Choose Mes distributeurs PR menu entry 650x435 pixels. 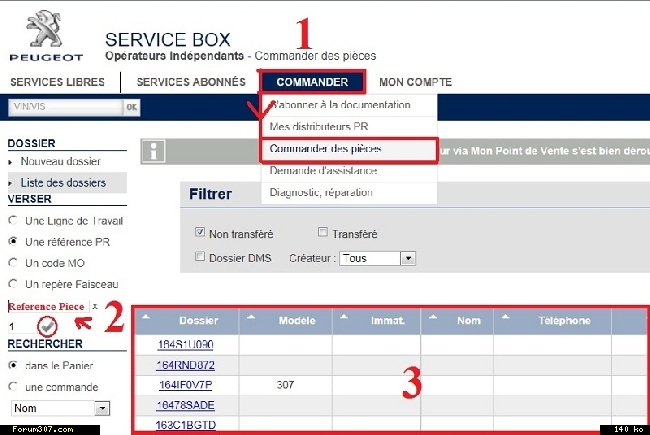349,126
